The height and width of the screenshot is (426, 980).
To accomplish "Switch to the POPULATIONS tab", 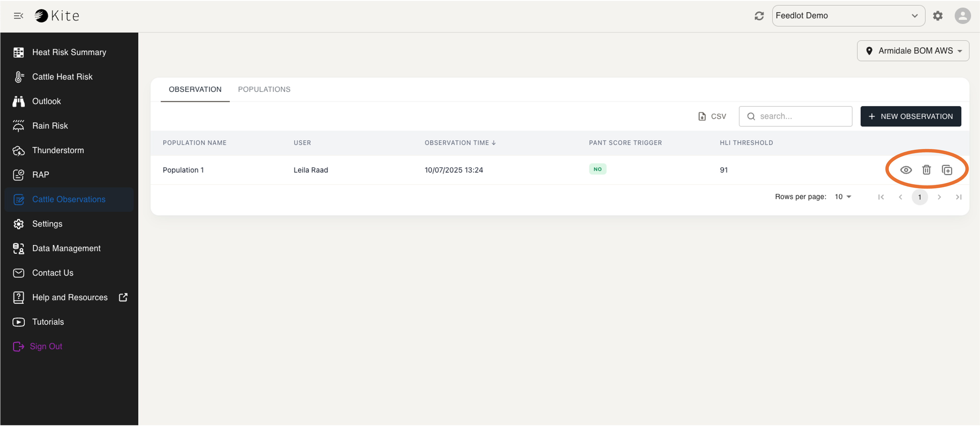I will click(x=264, y=89).
